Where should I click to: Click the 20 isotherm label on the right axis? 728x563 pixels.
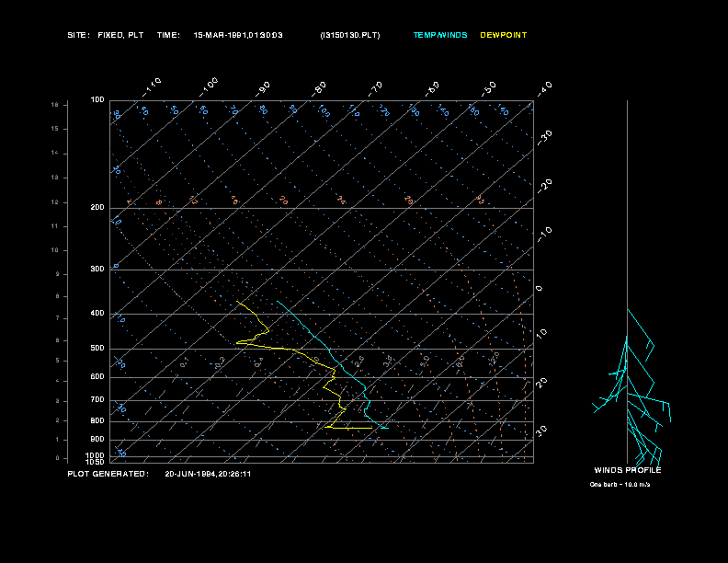point(541,383)
